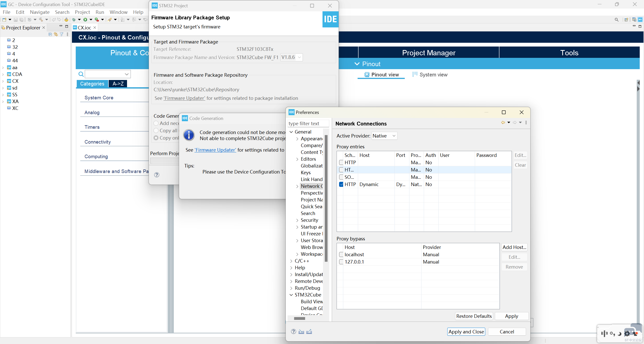Click help icon in STM32 Project dialog

tap(157, 175)
